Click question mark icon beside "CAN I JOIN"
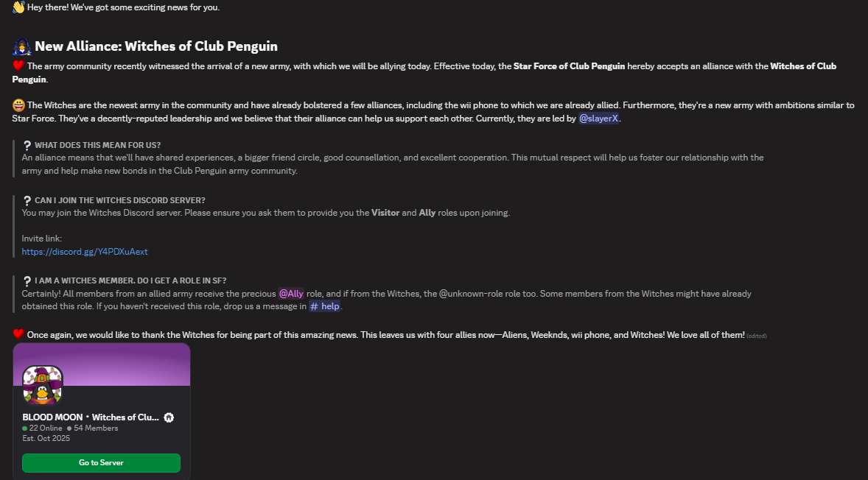The width and height of the screenshot is (868, 480). pos(27,200)
